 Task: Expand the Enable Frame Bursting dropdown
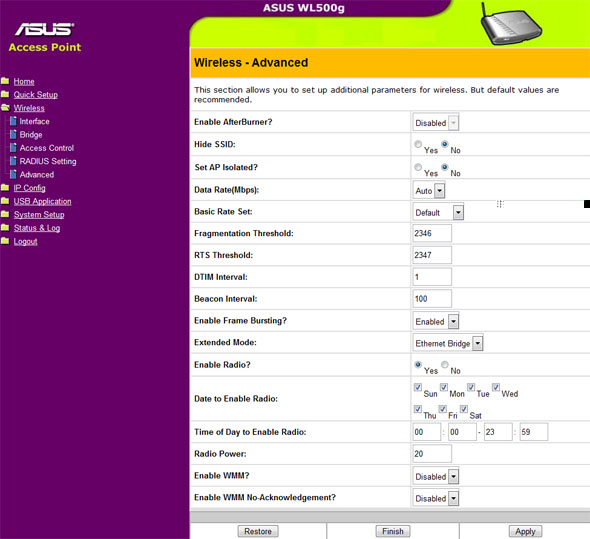coord(436,321)
